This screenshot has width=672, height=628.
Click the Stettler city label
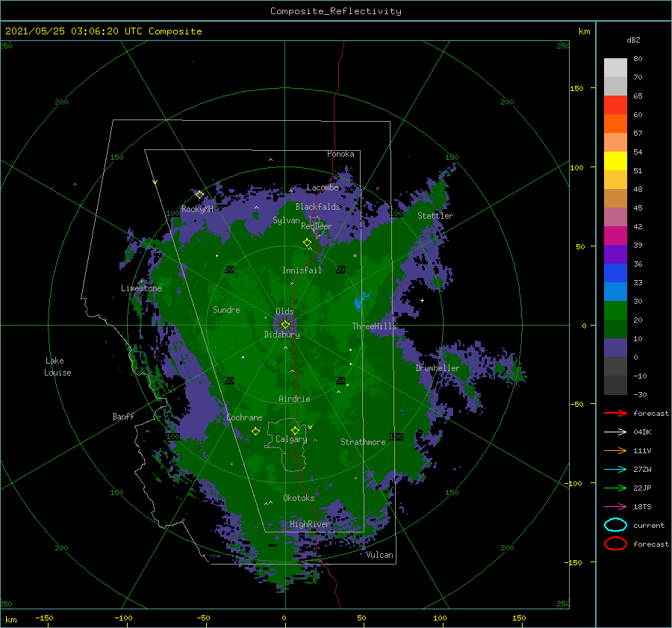[x=435, y=216]
